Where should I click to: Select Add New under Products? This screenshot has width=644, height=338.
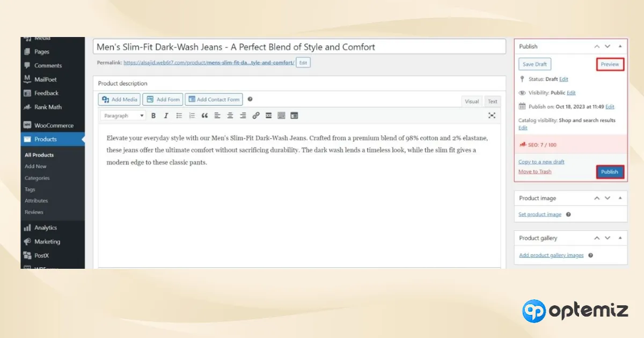click(x=35, y=166)
